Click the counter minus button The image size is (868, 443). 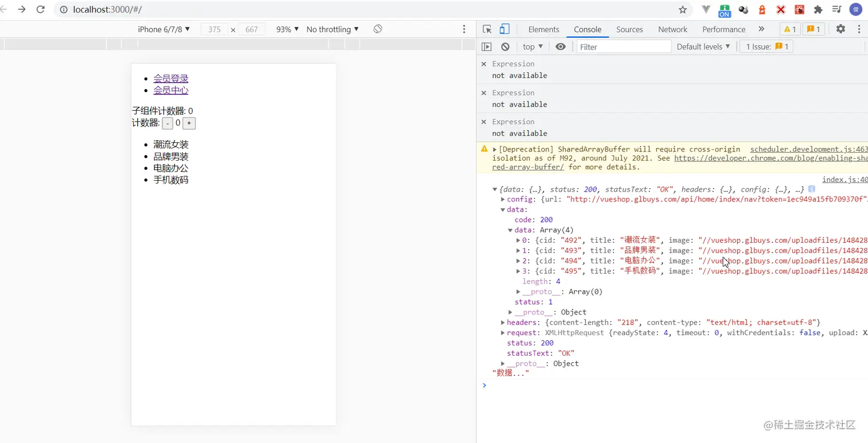(168, 123)
